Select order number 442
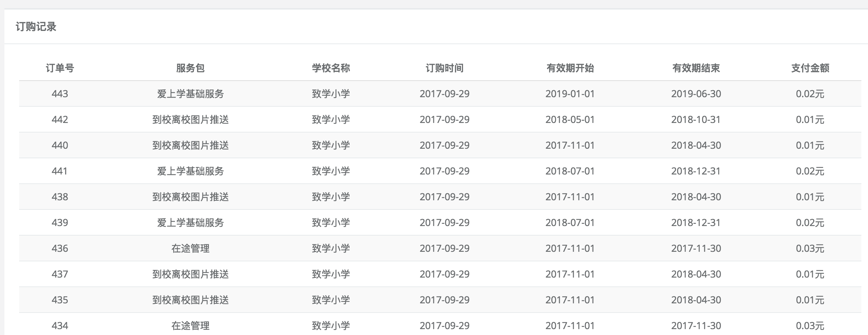Image resolution: width=868 pixels, height=335 pixels. 60,120
